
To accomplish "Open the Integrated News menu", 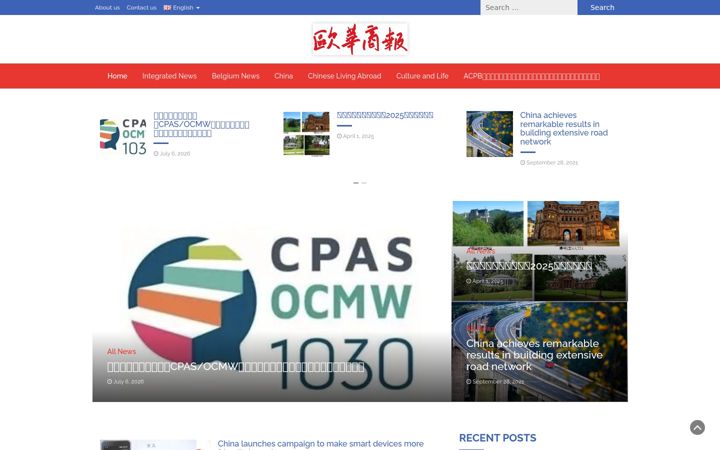I will point(169,76).
